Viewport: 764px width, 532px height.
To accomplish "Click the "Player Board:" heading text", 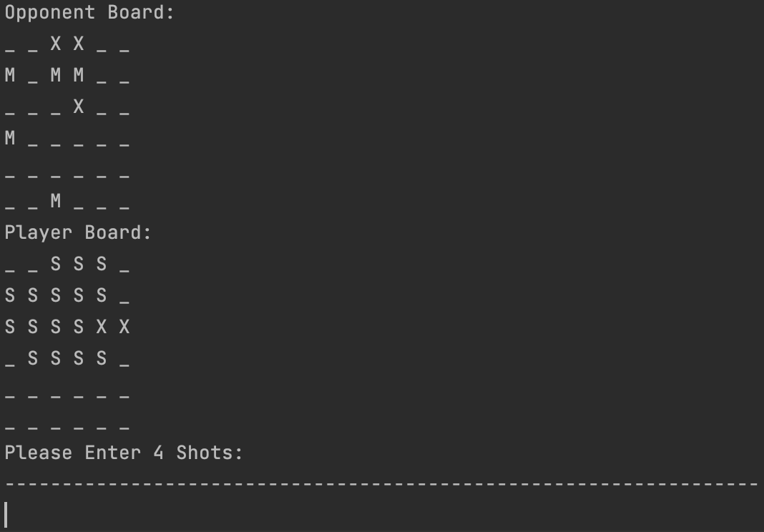I will [78, 233].
